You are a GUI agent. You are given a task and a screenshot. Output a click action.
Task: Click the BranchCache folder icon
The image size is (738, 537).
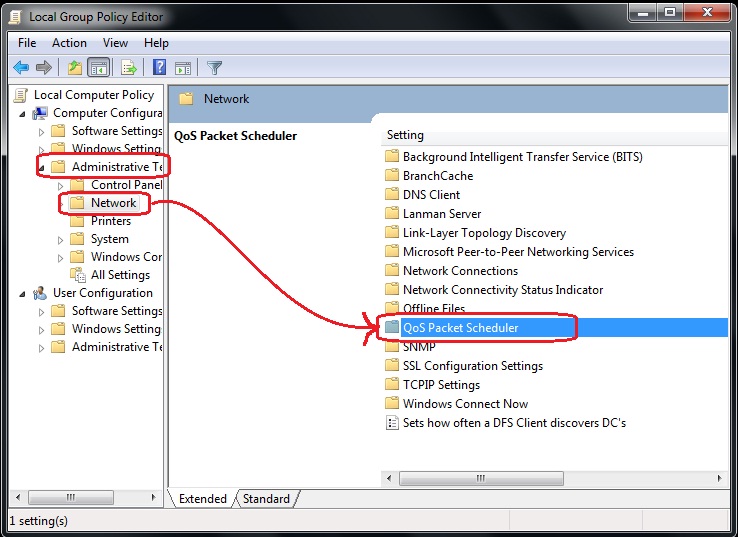click(392, 175)
